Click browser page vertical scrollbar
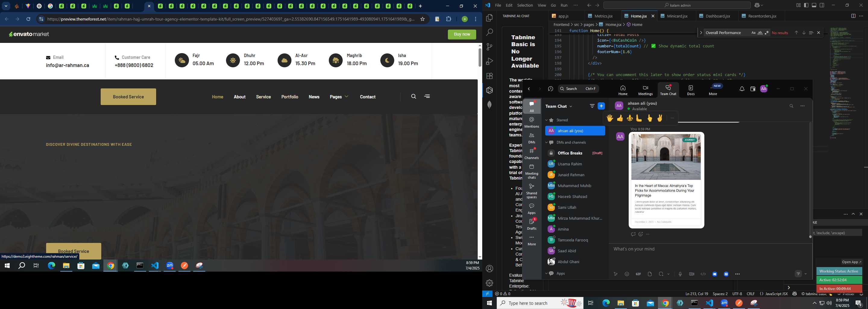 [x=480, y=57]
